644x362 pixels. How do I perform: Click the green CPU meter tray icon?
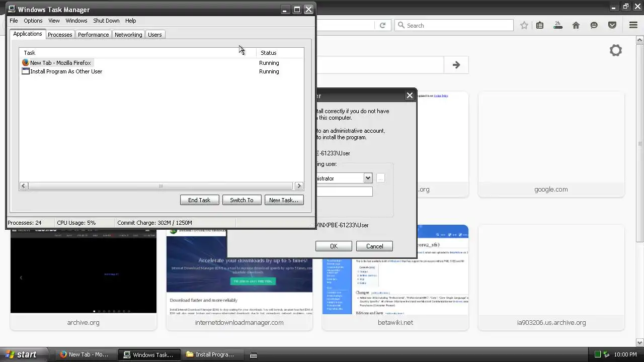tap(597, 354)
